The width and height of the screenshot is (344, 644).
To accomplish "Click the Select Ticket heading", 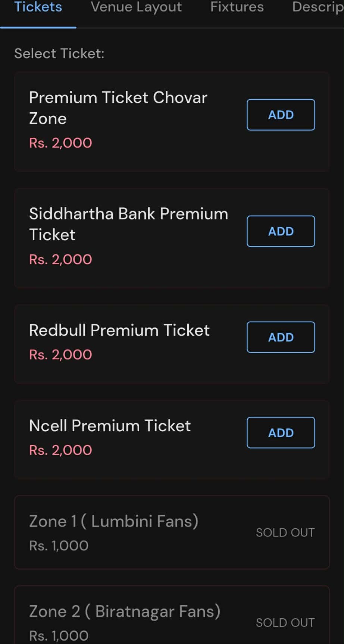I will 59,53.
